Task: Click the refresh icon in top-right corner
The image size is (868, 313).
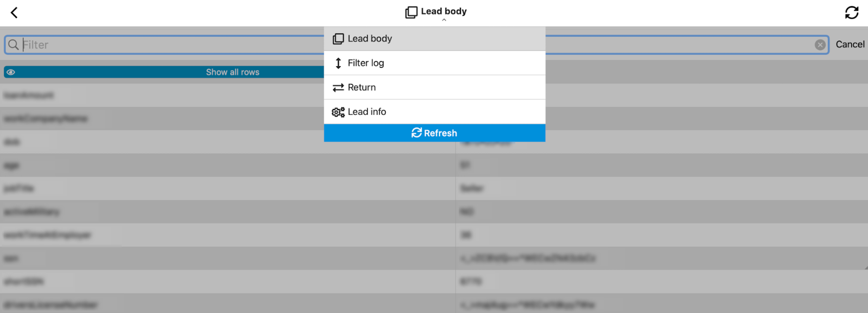Action: click(x=852, y=12)
